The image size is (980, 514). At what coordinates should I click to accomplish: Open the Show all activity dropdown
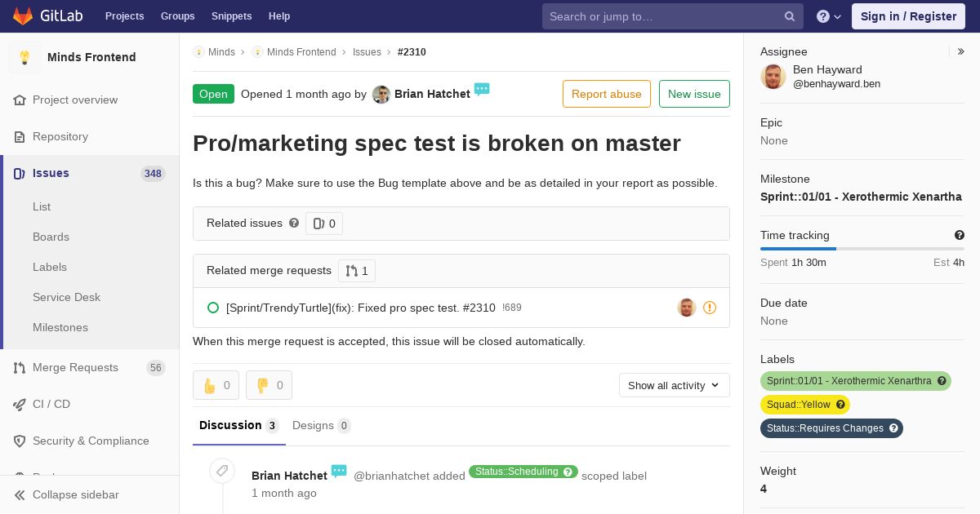[674, 385]
